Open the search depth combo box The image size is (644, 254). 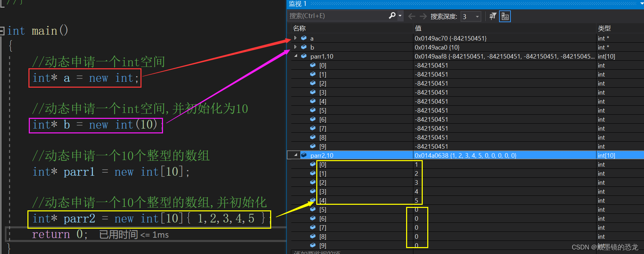[471, 16]
